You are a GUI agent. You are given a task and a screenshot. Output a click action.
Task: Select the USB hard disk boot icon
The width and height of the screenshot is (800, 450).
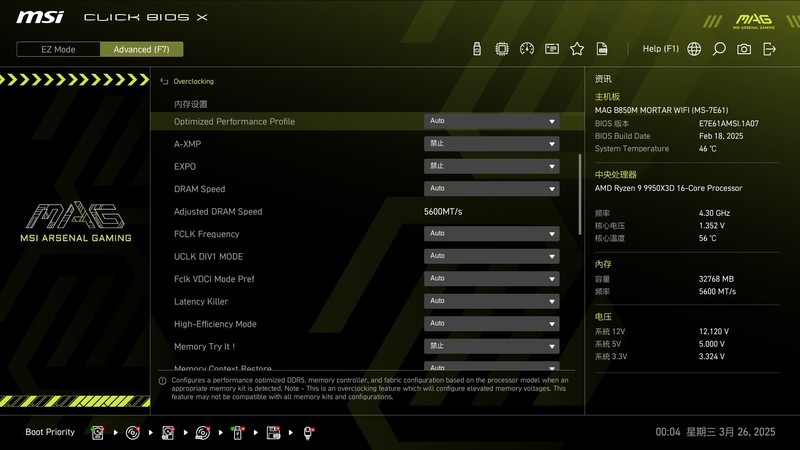coord(168,433)
